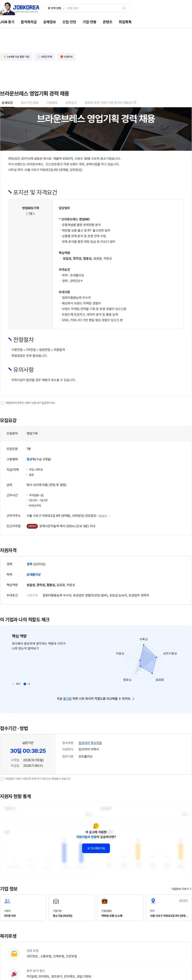Open the 기업·연봉 menu
Screen dimensions: 192x980
tap(89, 22)
